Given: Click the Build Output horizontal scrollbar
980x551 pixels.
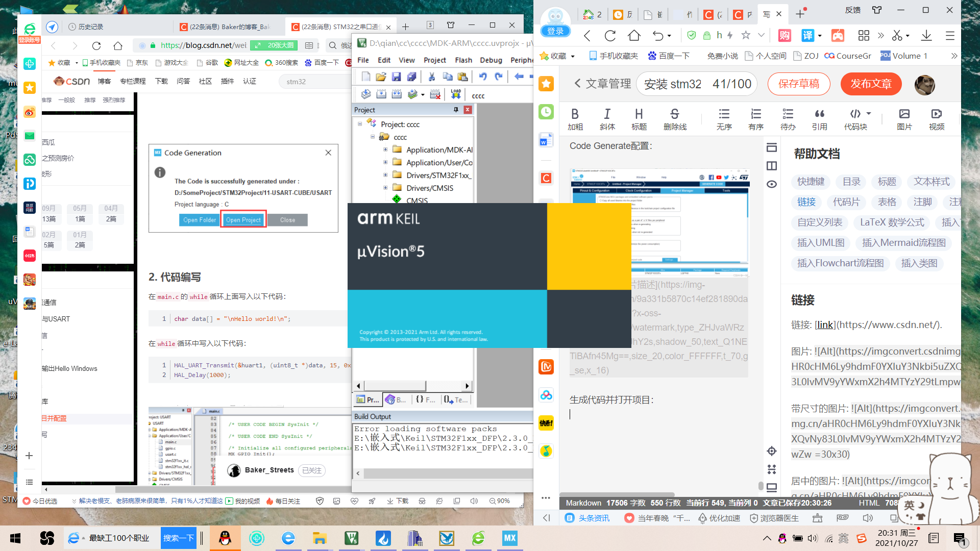Looking at the screenshot, I should tap(443, 473).
